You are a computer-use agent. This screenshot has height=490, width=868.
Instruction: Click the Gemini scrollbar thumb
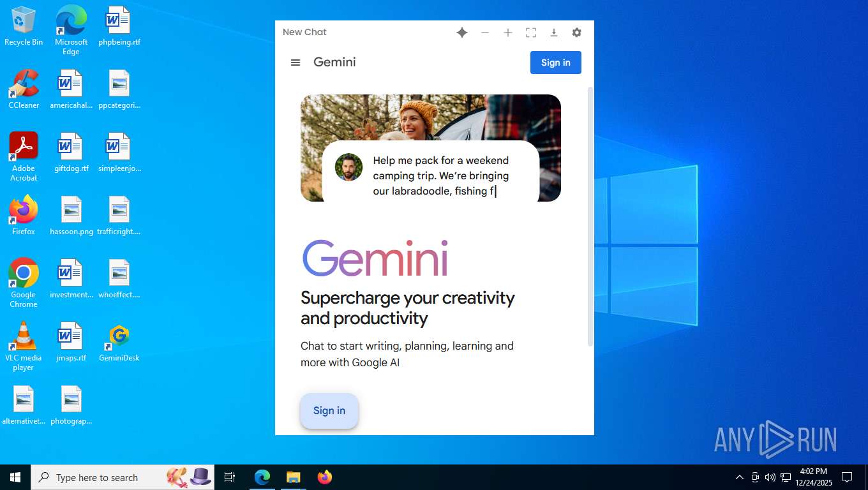pyautogui.click(x=590, y=217)
